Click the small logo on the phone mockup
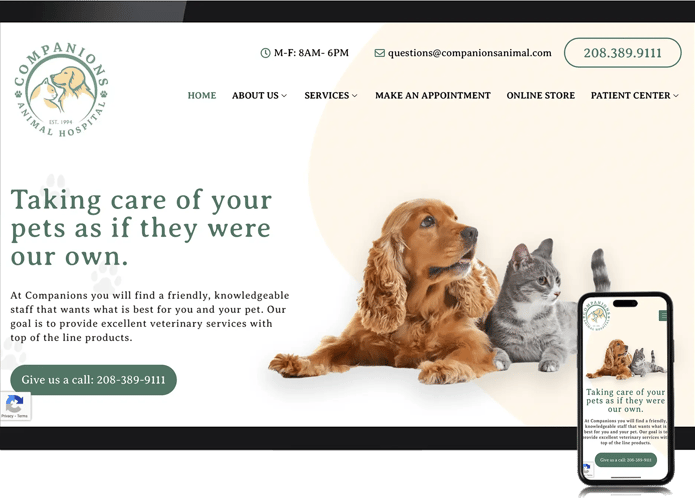The width and height of the screenshot is (695, 498). tap(597, 315)
